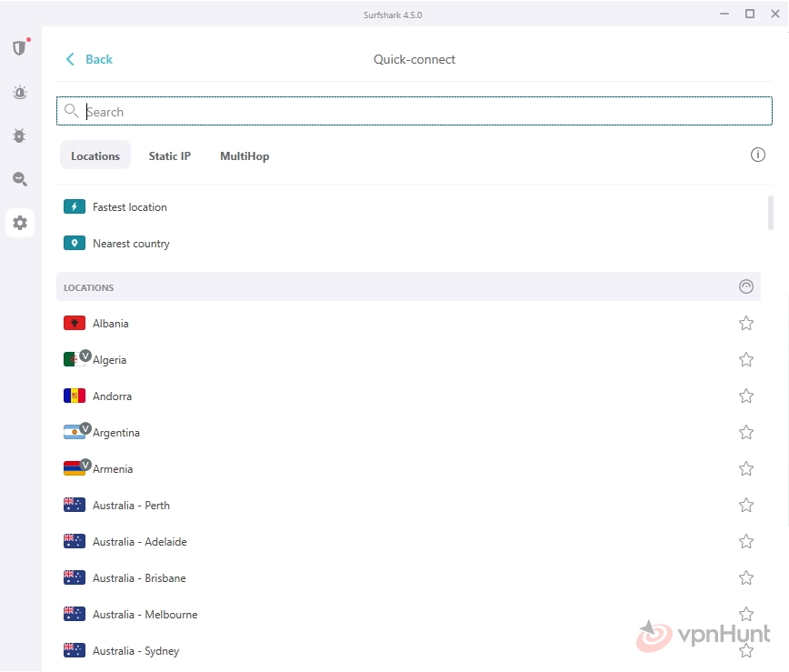Collapse the LOCATIONS section header arrow
The height and width of the screenshot is (672, 789).
click(745, 286)
